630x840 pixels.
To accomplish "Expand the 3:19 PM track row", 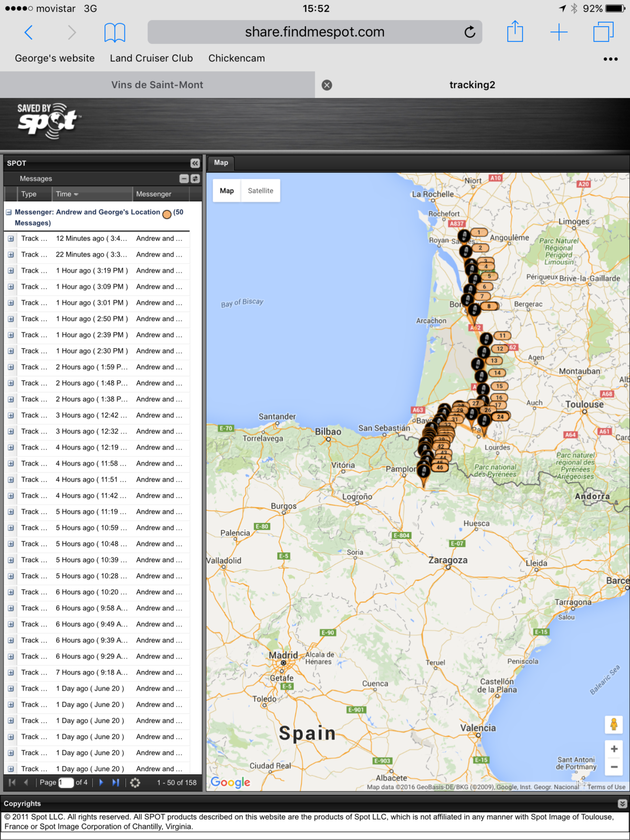I will [10, 271].
